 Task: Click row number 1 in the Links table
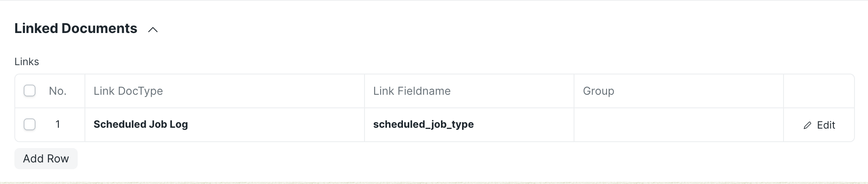tap(57, 124)
